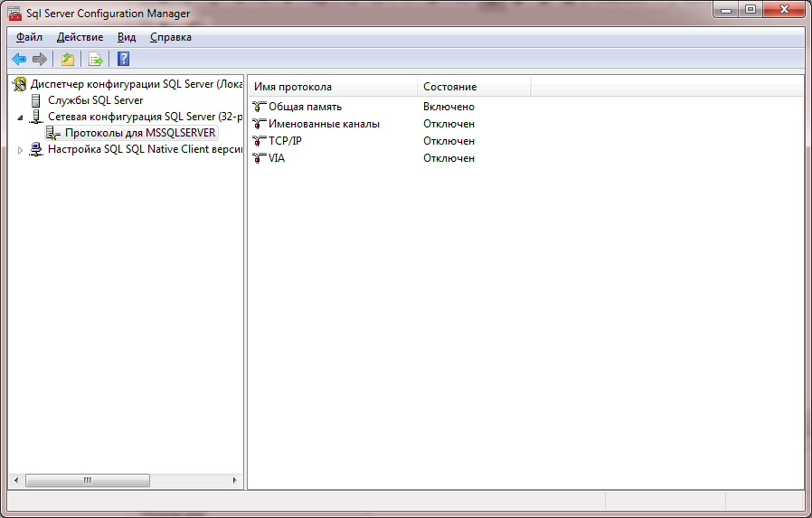Click the Общая память protocol icon
812x518 pixels.
pos(259,107)
